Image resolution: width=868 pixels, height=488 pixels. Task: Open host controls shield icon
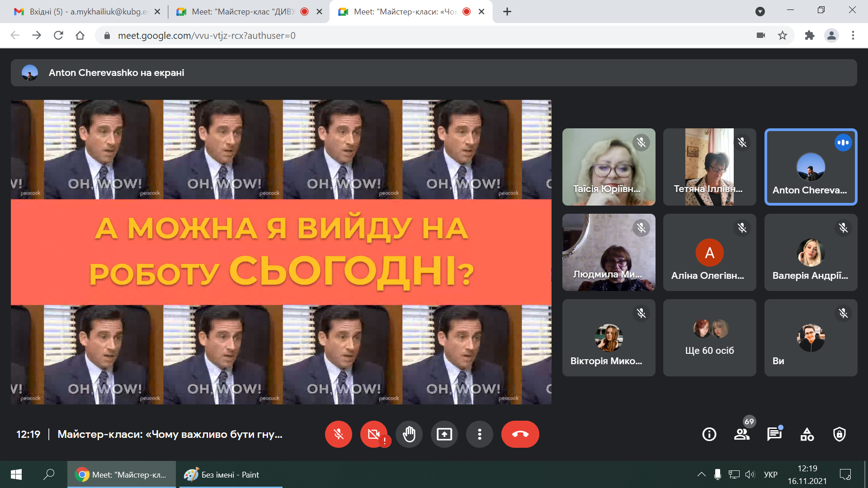840,434
